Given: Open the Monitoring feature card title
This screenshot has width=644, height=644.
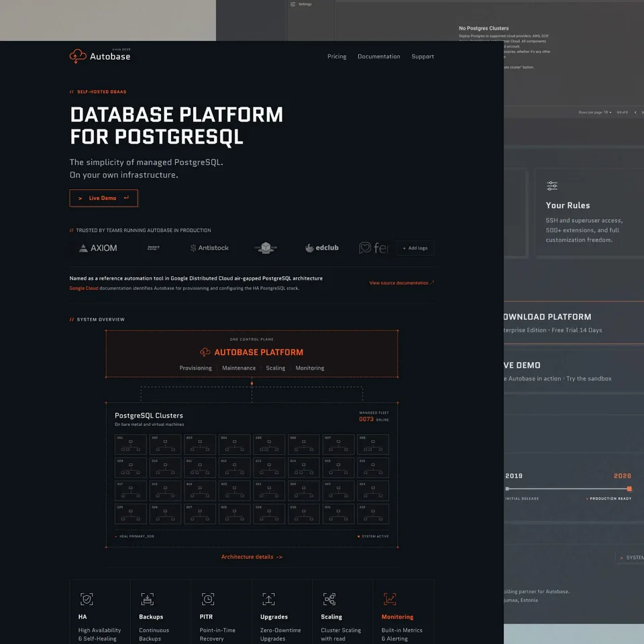Looking at the screenshot, I should pyautogui.click(x=397, y=617).
